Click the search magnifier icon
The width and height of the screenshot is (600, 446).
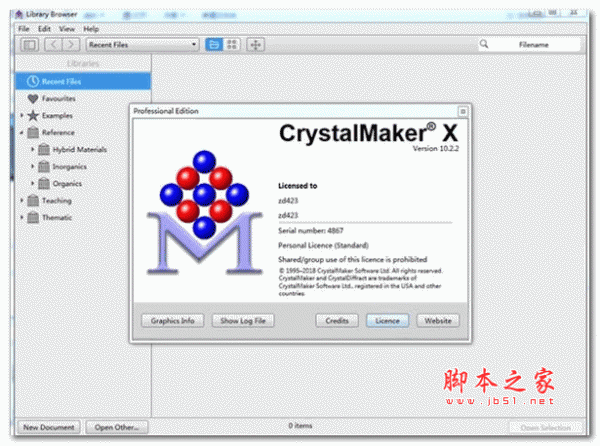pos(484,44)
